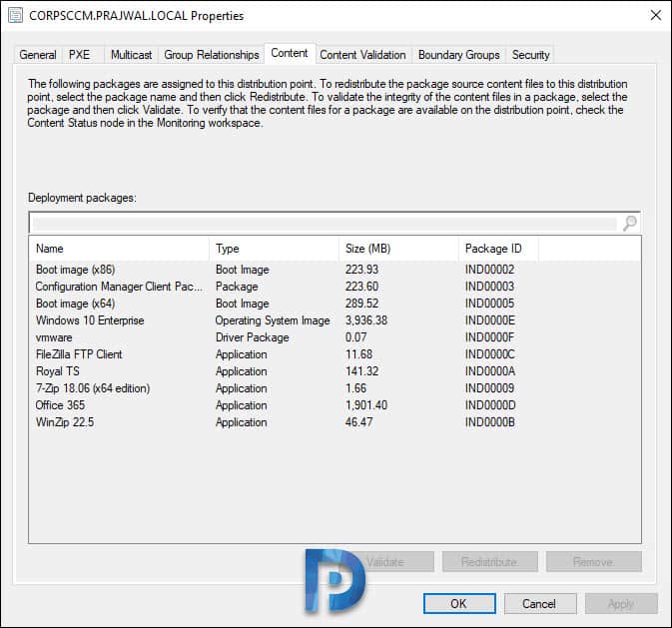Click the 223.93 size value
672x628 pixels.
362,270
